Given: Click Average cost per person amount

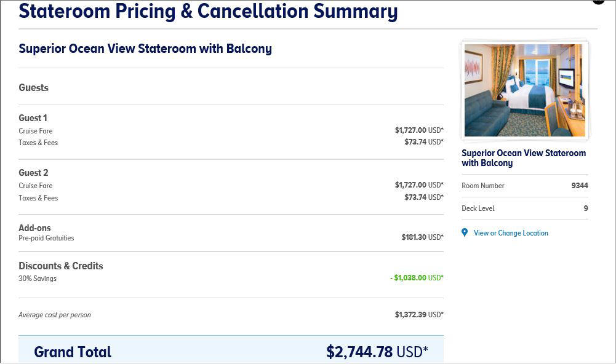Looking at the screenshot, I should (x=419, y=315).
